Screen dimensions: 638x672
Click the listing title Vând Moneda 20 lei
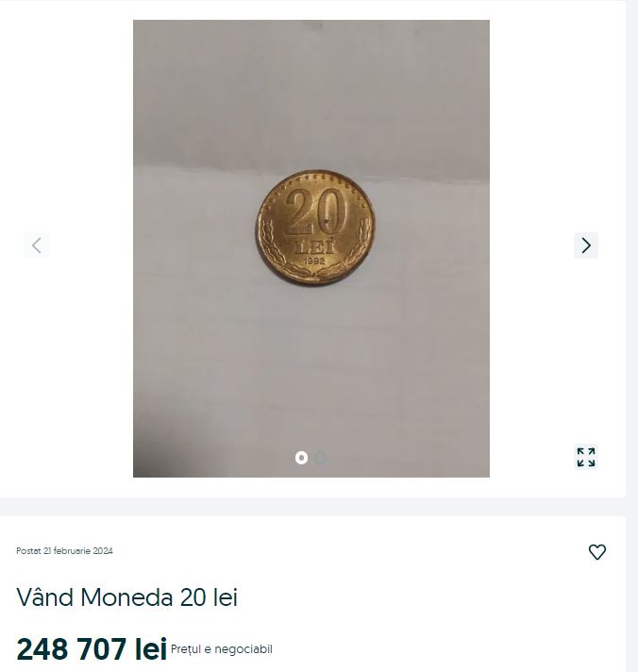(x=126, y=597)
